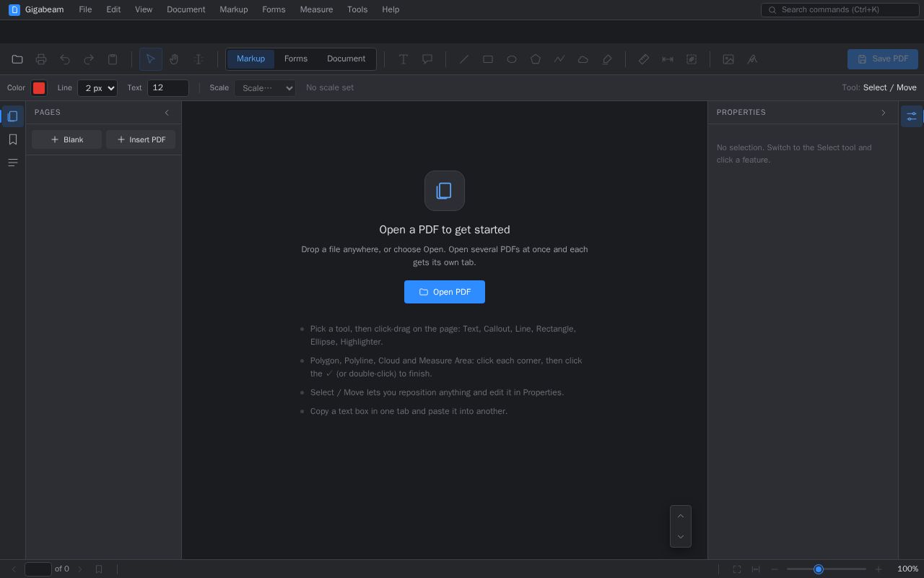Click the scroll up chevron button
The height and width of the screenshot is (578, 924).
pos(681,516)
